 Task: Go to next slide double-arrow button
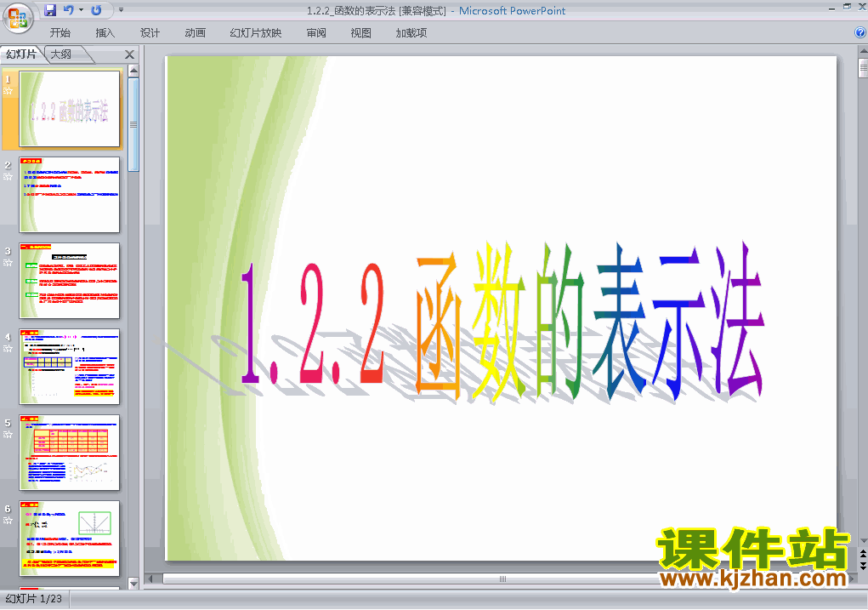coord(863,565)
